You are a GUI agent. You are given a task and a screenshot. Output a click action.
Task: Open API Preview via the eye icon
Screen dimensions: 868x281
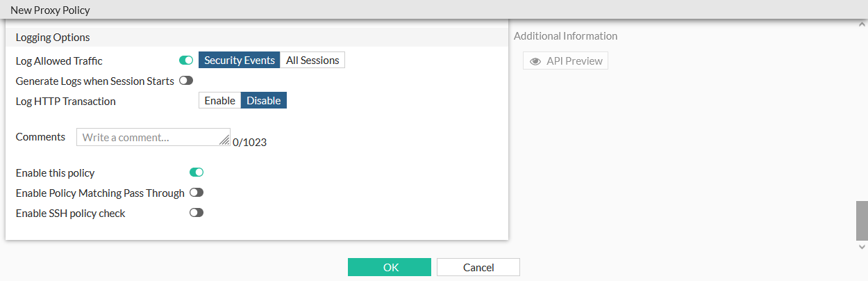point(535,61)
